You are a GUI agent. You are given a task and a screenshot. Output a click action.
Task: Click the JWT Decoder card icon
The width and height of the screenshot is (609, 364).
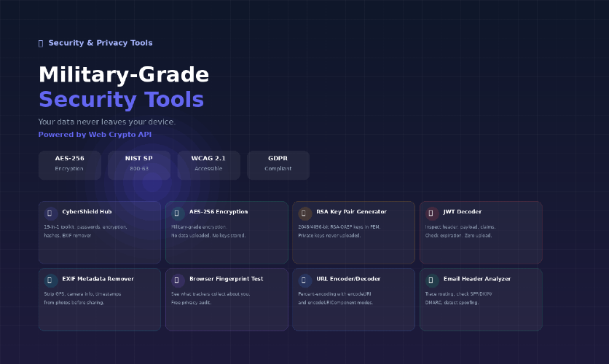432,213
